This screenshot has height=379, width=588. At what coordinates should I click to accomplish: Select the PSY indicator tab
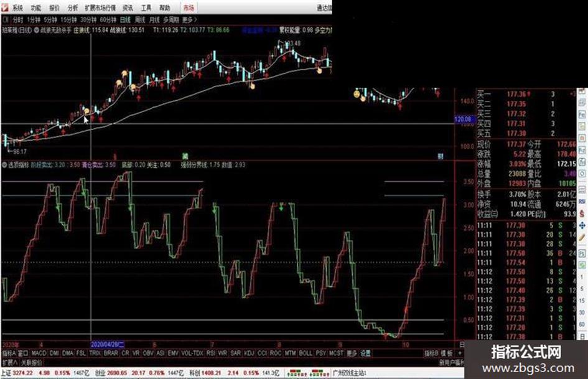[x=320, y=353]
